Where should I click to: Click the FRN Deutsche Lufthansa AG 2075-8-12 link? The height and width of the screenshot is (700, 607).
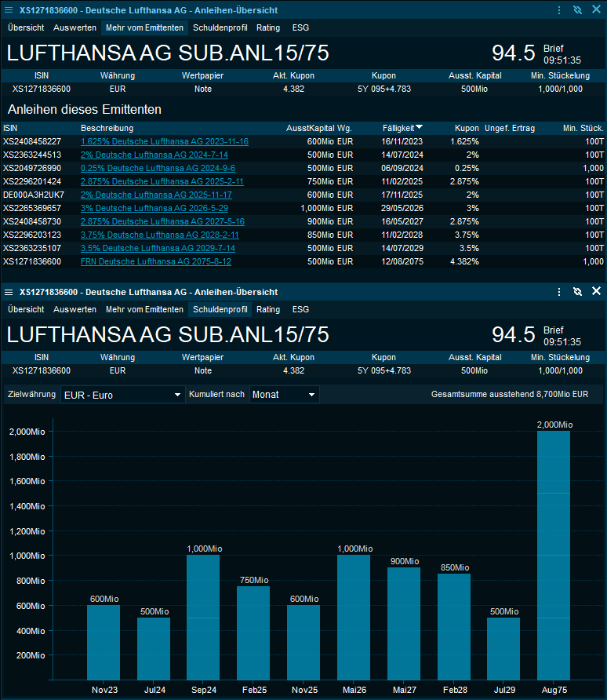pos(157,261)
